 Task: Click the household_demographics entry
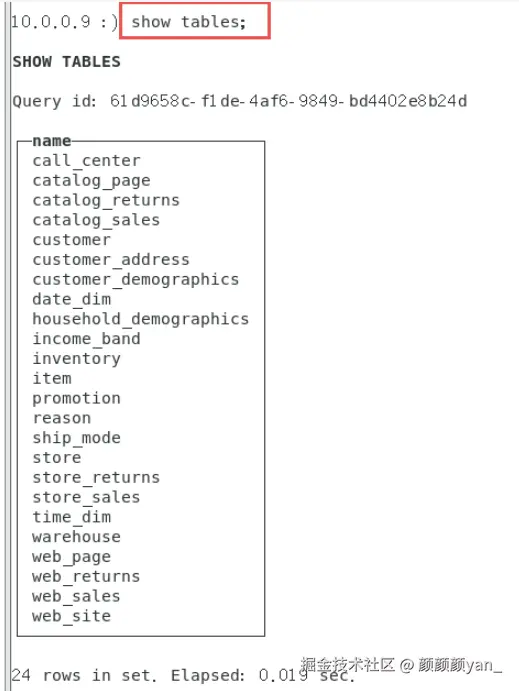pyautogui.click(x=141, y=319)
